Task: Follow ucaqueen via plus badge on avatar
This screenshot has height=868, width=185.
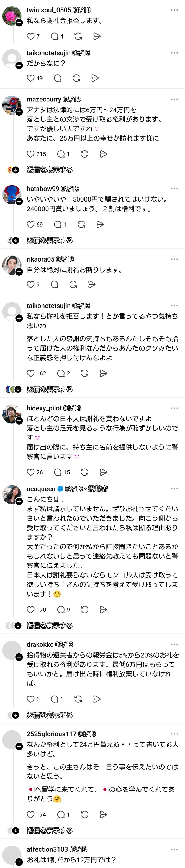Action: point(19,501)
